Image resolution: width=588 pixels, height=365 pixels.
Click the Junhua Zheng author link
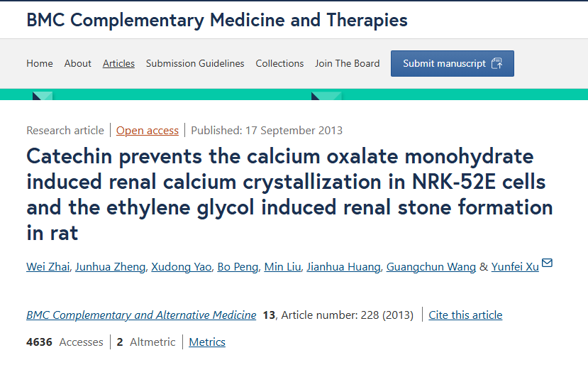click(110, 266)
